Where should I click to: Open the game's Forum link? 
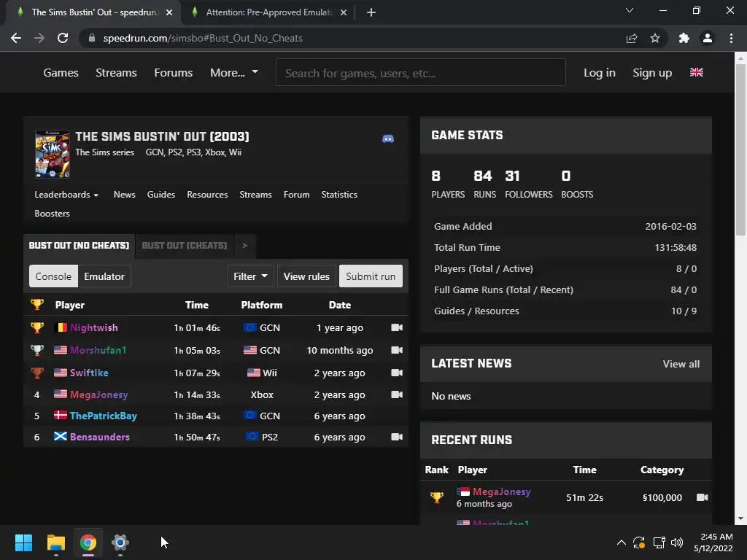(x=296, y=194)
